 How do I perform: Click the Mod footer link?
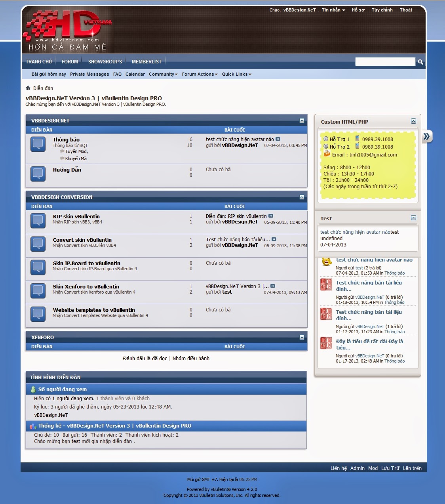(x=373, y=468)
